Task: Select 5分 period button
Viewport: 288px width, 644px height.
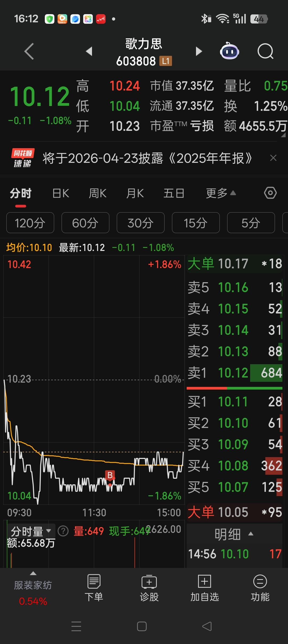Action: 251,223
